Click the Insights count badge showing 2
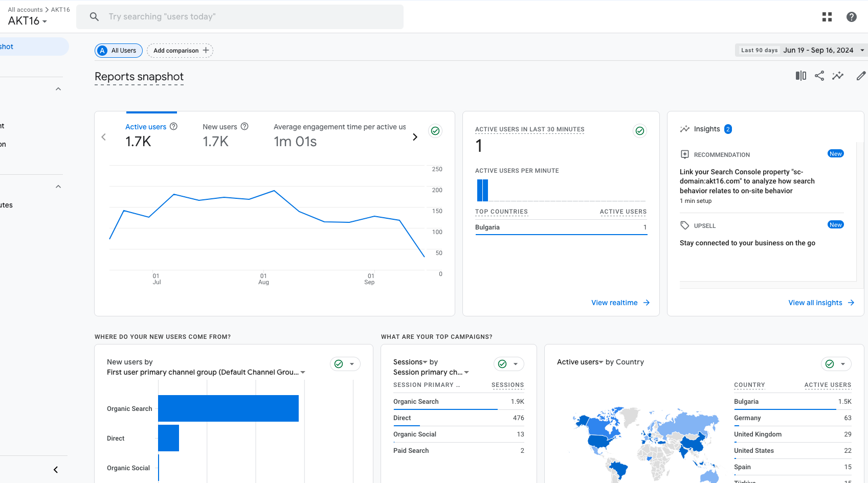Viewport: 868px width, 483px height. click(x=728, y=129)
